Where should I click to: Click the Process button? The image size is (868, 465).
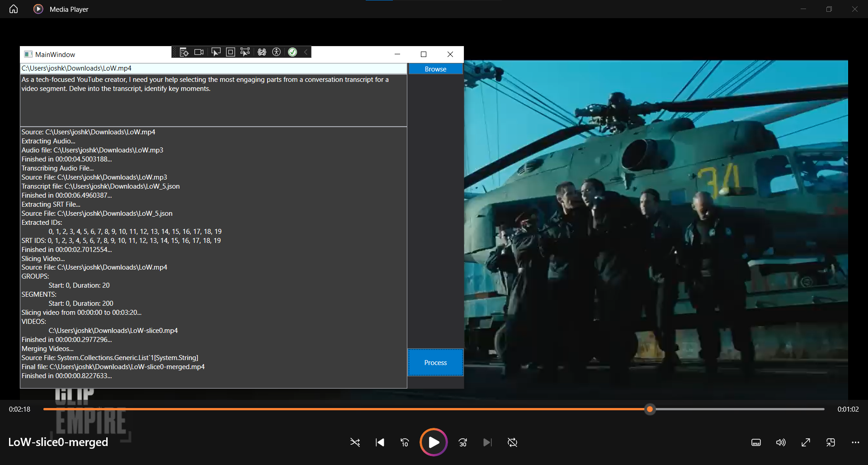pyautogui.click(x=436, y=362)
